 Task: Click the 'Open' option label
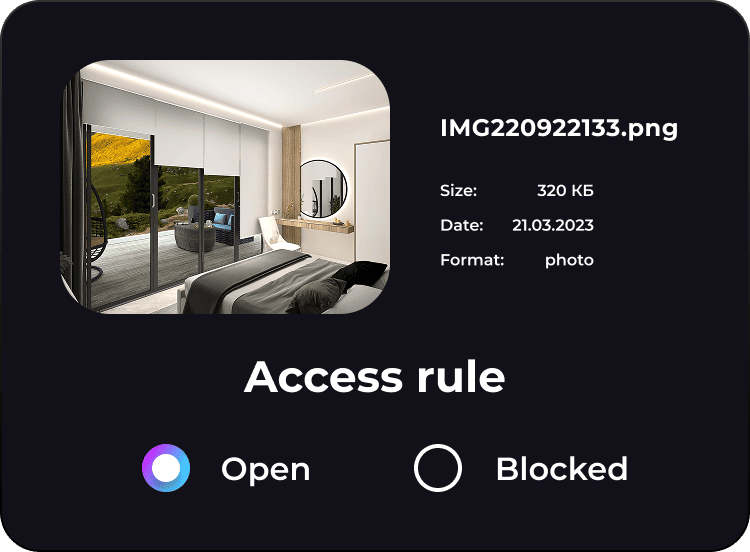pos(265,470)
